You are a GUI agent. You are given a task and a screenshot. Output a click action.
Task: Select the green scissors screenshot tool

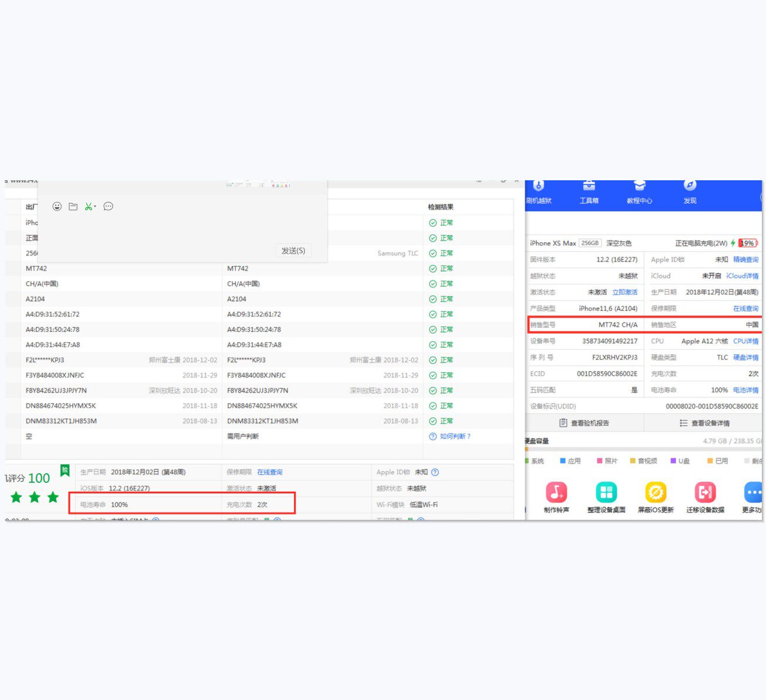(89, 207)
